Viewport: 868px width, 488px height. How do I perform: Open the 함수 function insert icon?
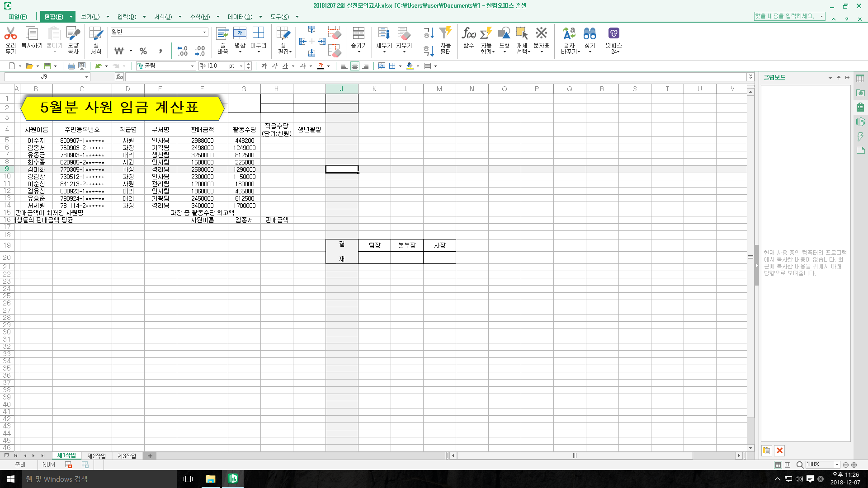coord(468,33)
